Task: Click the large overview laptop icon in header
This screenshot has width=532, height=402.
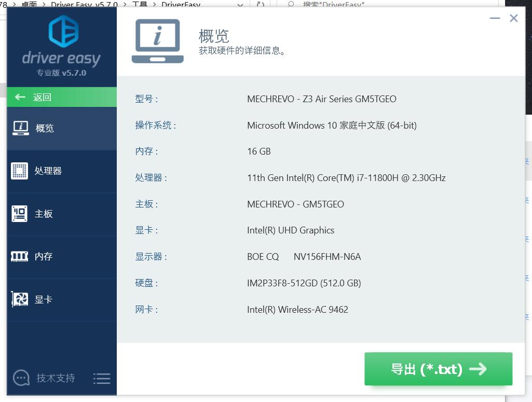Action: pos(157,41)
